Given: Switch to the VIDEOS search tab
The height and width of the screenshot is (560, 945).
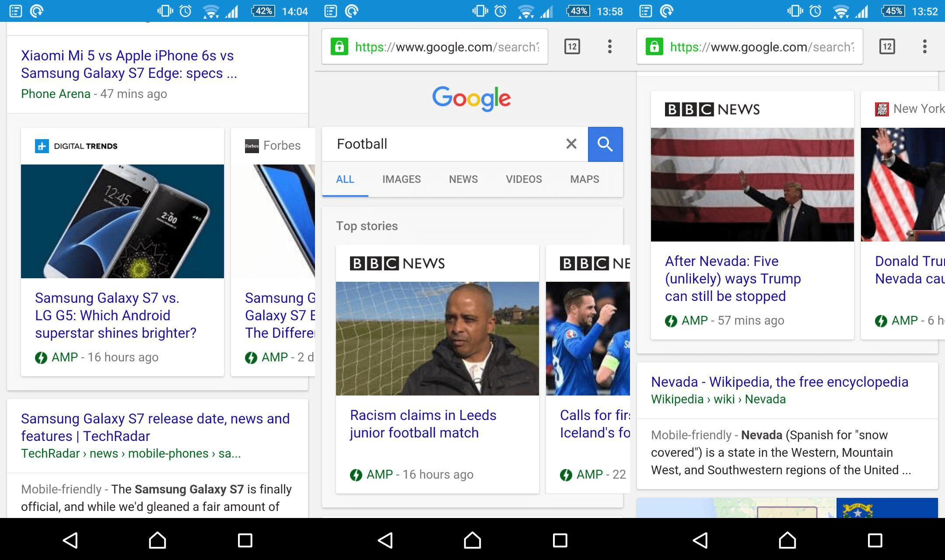Looking at the screenshot, I should click(524, 179).
